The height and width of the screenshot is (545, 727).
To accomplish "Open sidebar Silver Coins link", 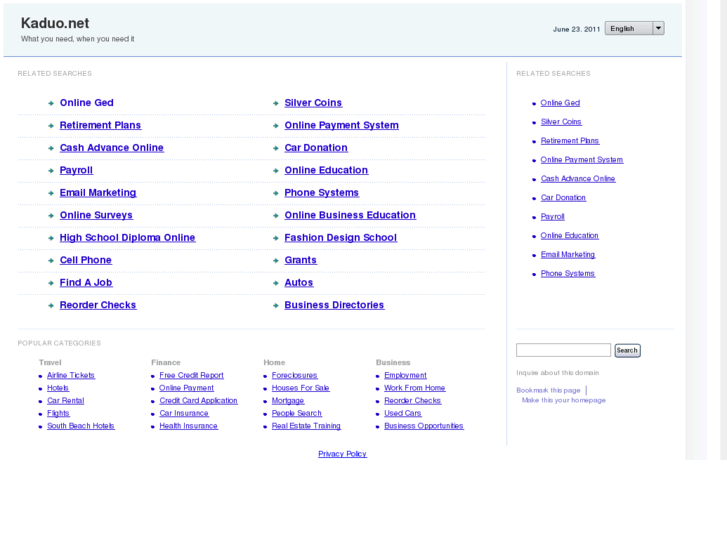I will [x=561, y=122].
